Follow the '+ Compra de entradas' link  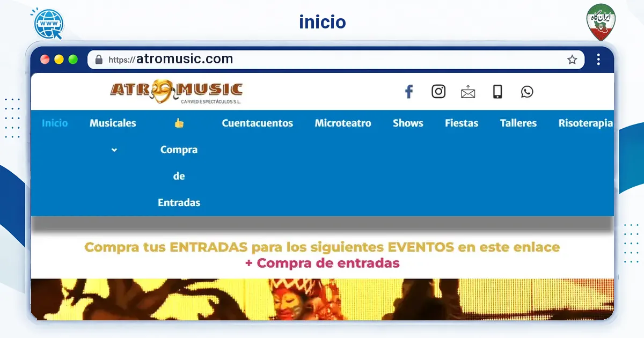click(x=323, y=263)
